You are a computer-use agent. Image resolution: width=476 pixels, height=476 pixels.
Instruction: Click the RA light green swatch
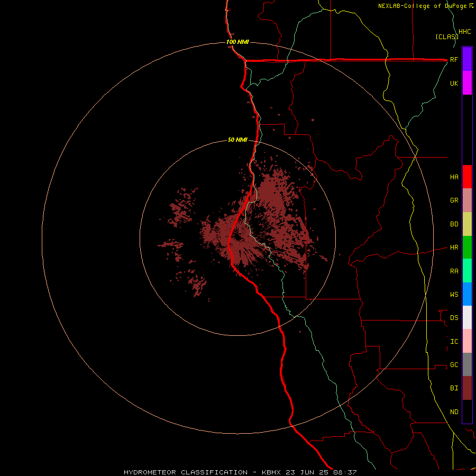(x=467, y=271)
